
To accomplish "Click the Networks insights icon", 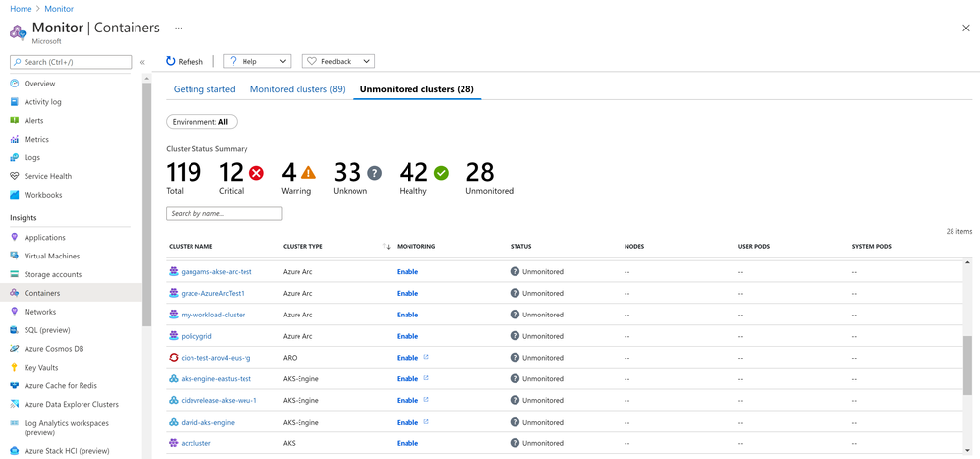I will [15, 312].
